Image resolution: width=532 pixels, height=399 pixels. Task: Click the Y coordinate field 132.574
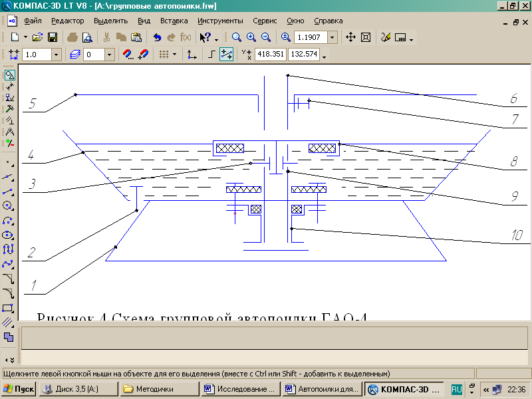(304, 54)
